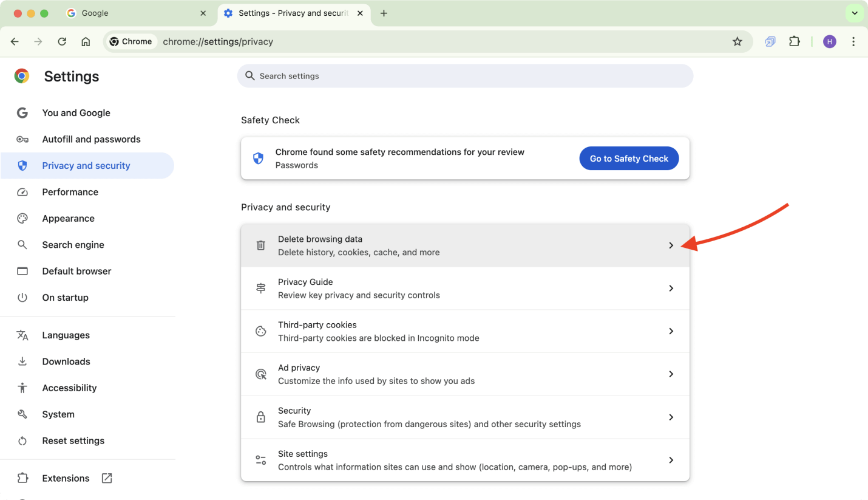Open new tab with plus icon
The image size is (868, 500).
[384, 13]
